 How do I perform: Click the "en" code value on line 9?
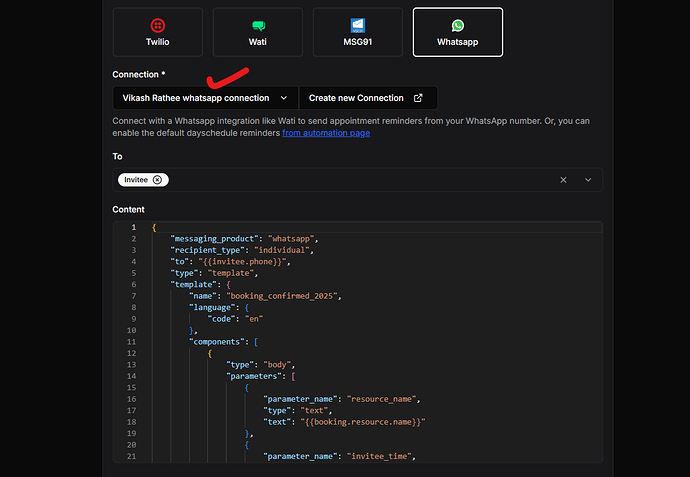click(254, 319)
